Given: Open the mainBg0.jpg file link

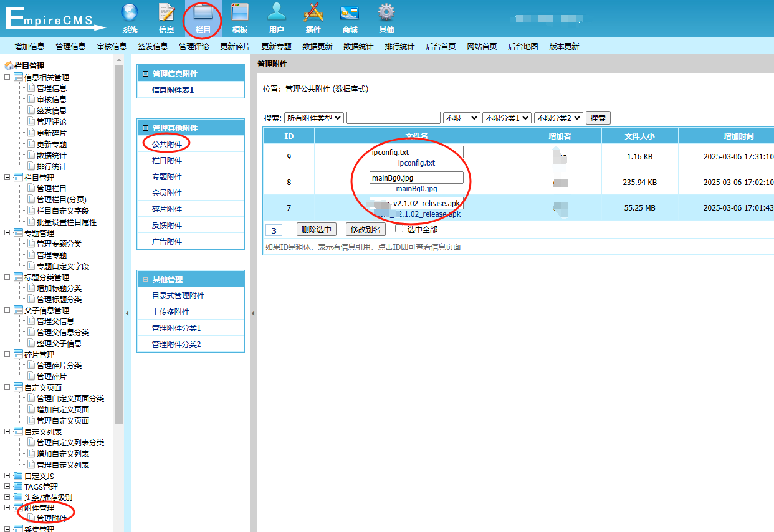Looking at the screenshot, I should (x=416, y=188).
